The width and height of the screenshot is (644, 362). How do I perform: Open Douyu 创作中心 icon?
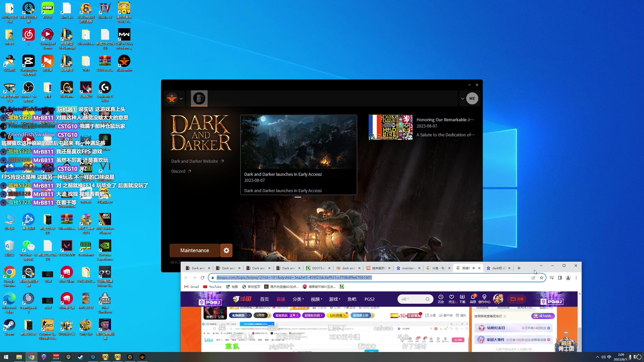[484, 299]
